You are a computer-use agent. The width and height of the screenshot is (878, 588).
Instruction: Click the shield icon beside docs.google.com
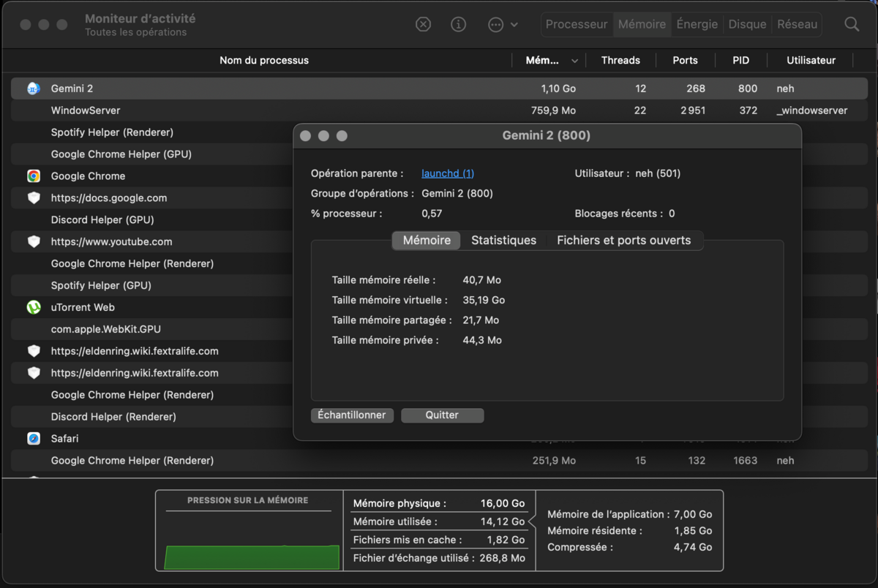[x=34, y=198]
